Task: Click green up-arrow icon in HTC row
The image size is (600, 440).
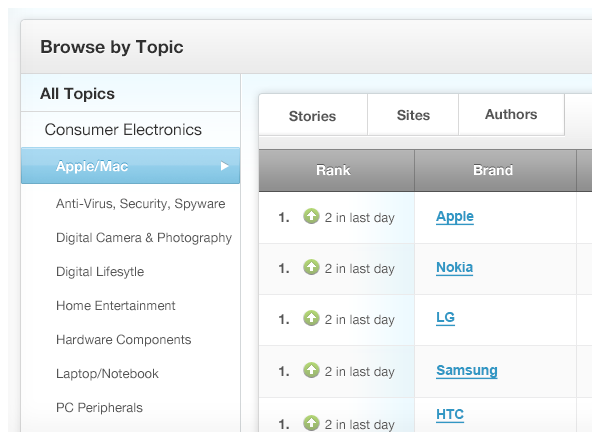Action: coord(311,423)
